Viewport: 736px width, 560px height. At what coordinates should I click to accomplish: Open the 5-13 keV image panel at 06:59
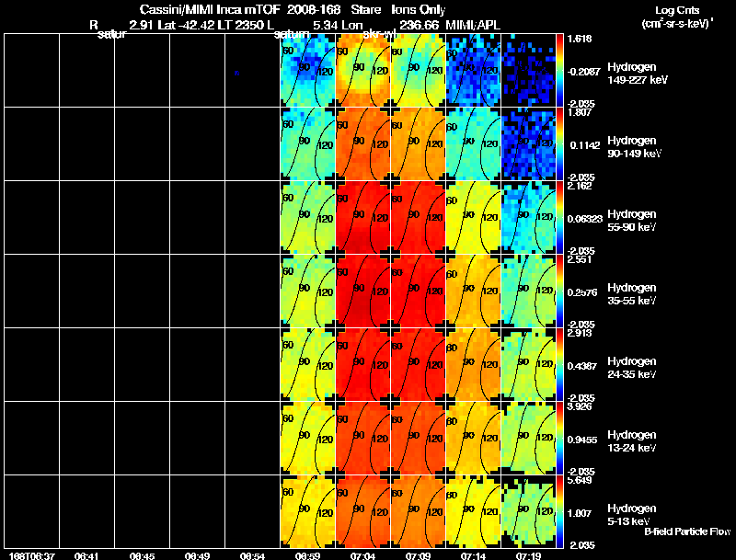(308, 512)
